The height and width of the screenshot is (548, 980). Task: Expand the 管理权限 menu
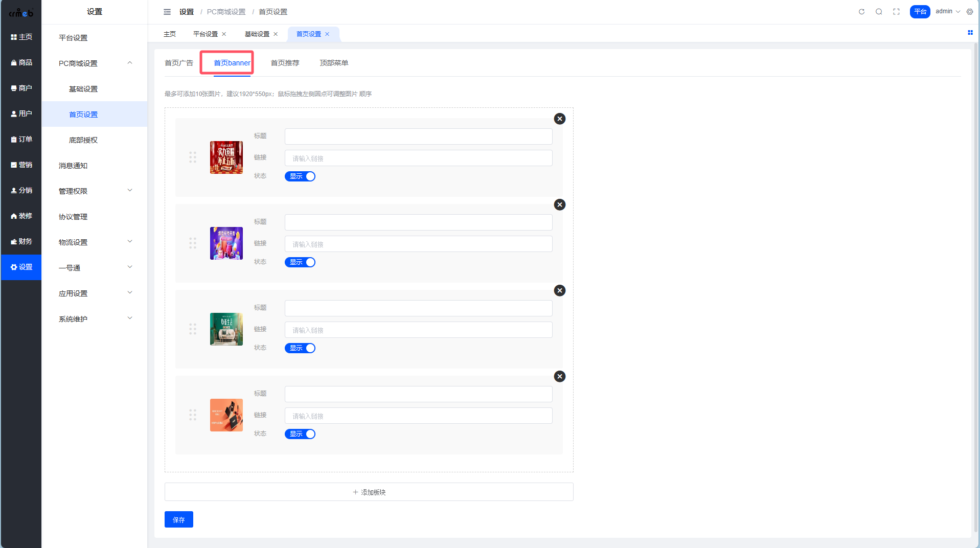pos(95,191)
